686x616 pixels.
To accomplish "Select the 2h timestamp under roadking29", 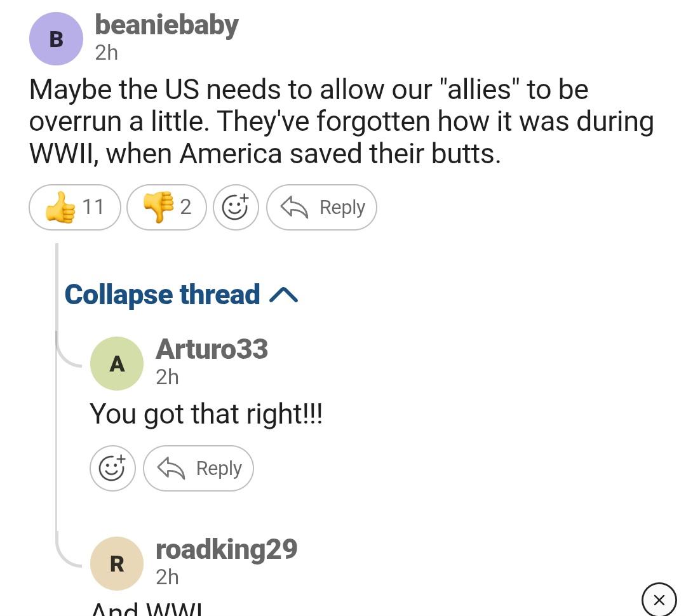I will [x=168, y=577].
